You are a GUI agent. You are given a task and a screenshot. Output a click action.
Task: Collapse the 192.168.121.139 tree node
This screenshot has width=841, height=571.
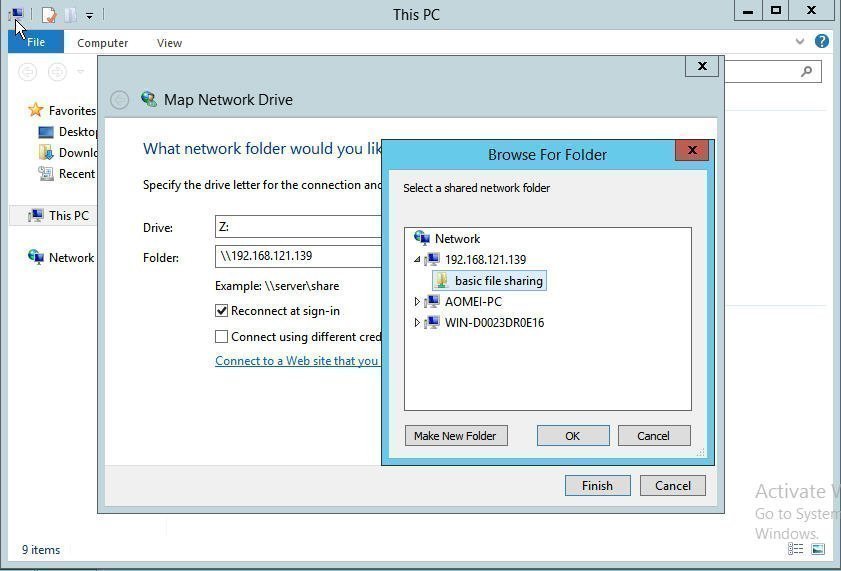[417, 259]
